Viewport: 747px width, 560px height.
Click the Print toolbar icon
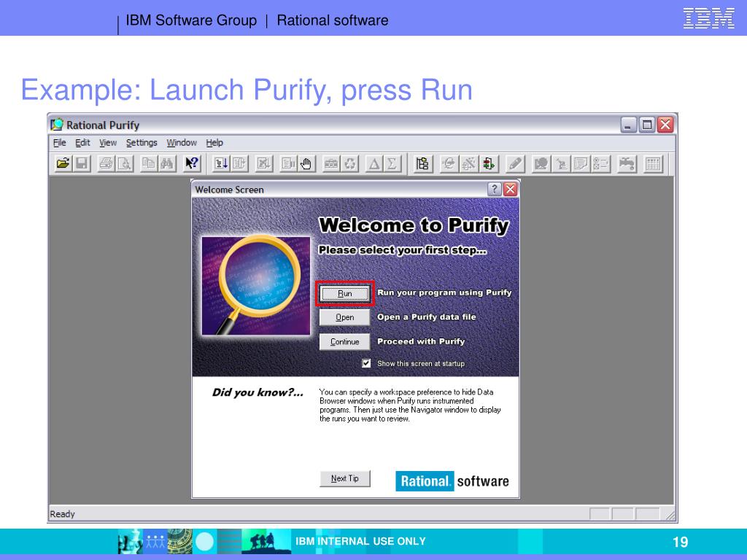(106, 164)
